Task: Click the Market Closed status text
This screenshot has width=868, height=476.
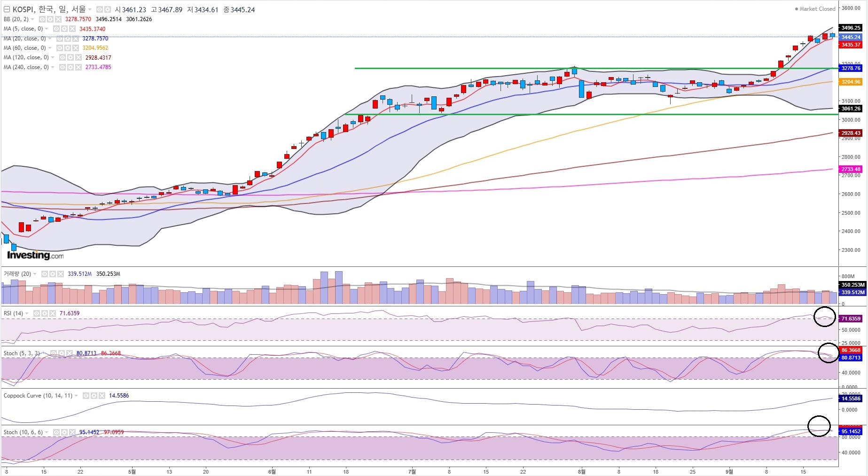Action: (x=818, y=9)
